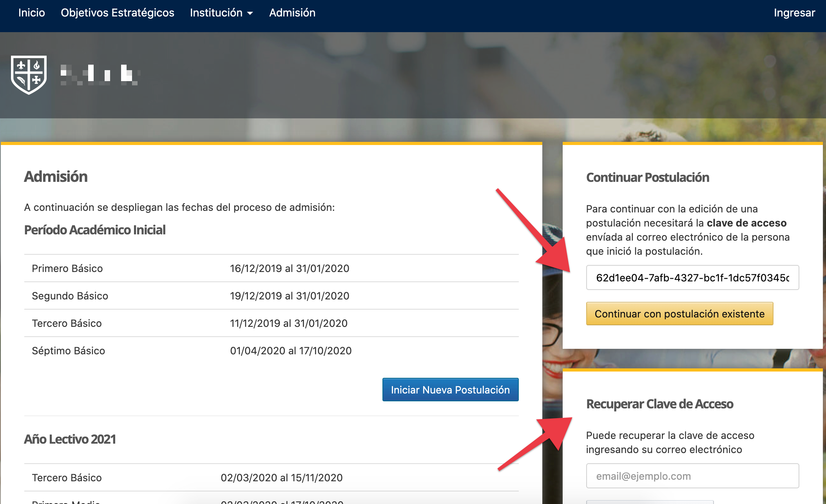The height and width of the screenshot is (504, 826).
Task: Click Tercero Básico under Año Lectivo 2021
Action: coord(67,478)
